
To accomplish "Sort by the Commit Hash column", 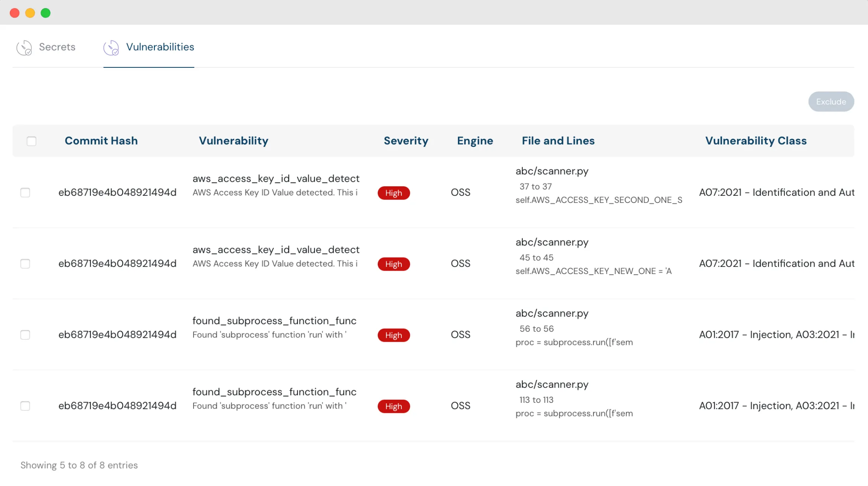I will [101, 140].
